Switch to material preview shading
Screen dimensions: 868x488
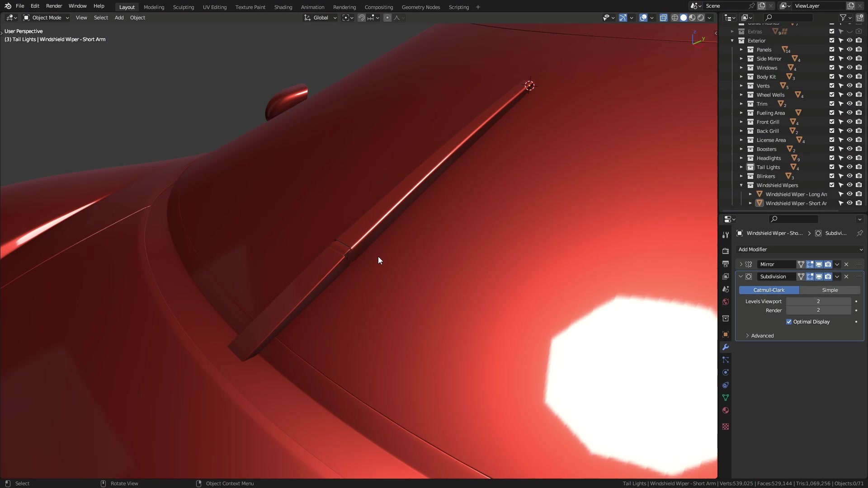point(692,18)
